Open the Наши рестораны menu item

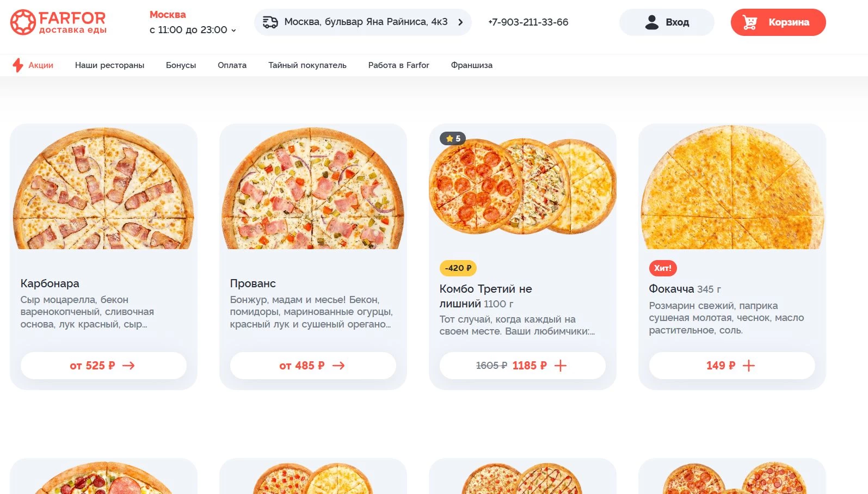tap(109, 65)
